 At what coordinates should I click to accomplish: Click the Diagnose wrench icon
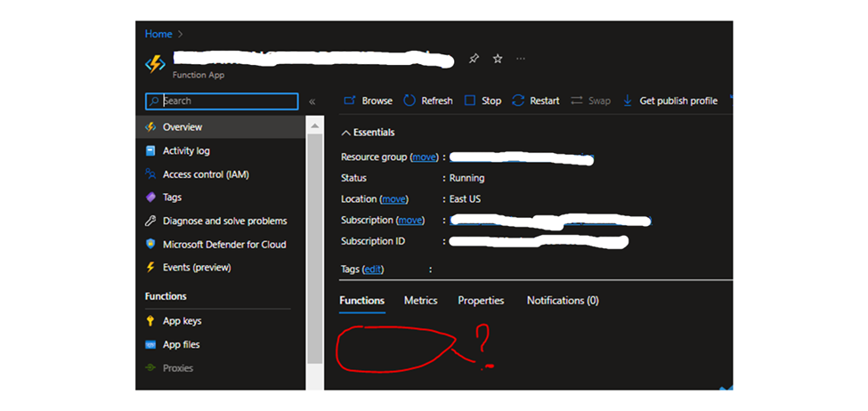pyautogui.click(x=150, y=221)
